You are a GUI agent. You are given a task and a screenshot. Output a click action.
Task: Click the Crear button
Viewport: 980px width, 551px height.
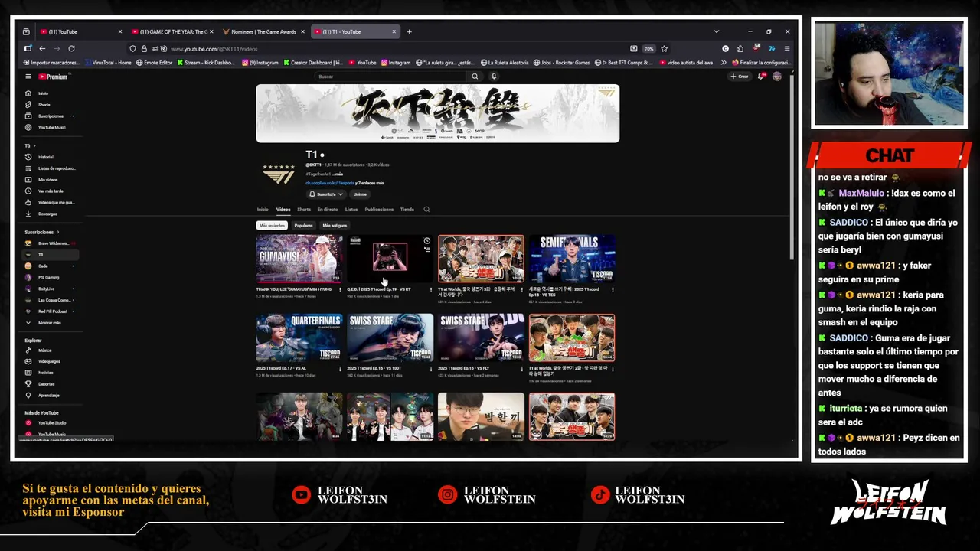point(740,77)
